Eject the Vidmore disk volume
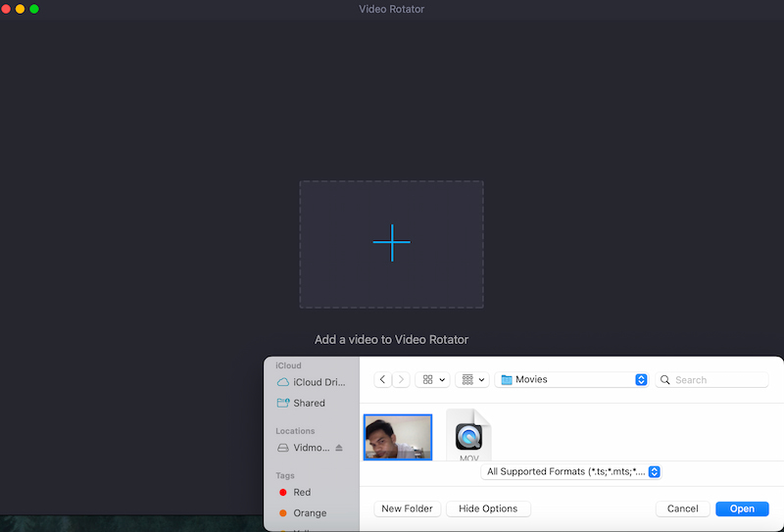This screenshot has height=532, width=784. tap(339, 448)
